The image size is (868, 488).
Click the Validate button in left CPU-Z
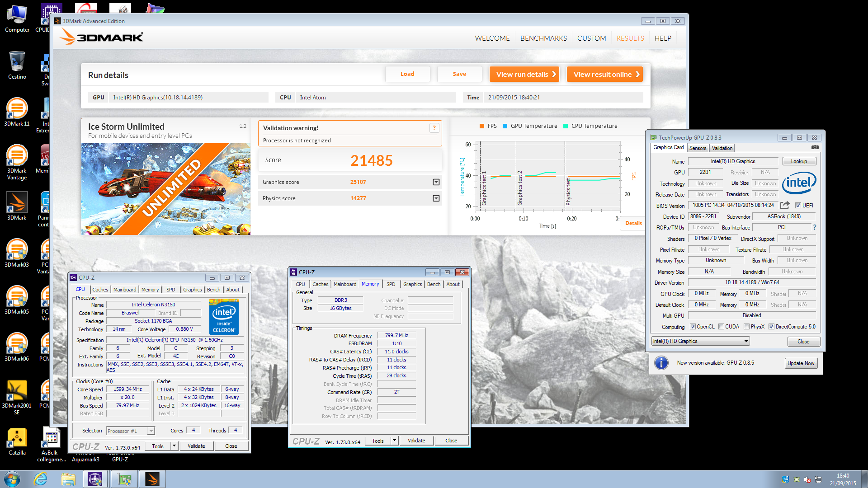196,446
